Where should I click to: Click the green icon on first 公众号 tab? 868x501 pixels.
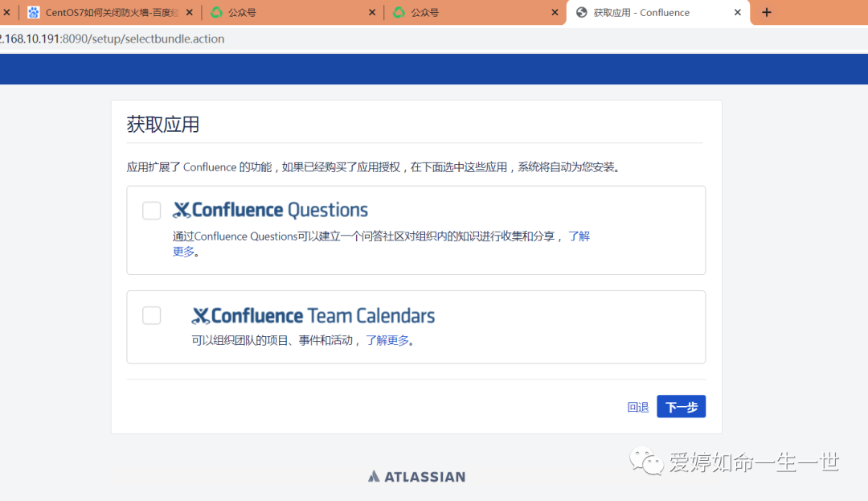(216, 12)
